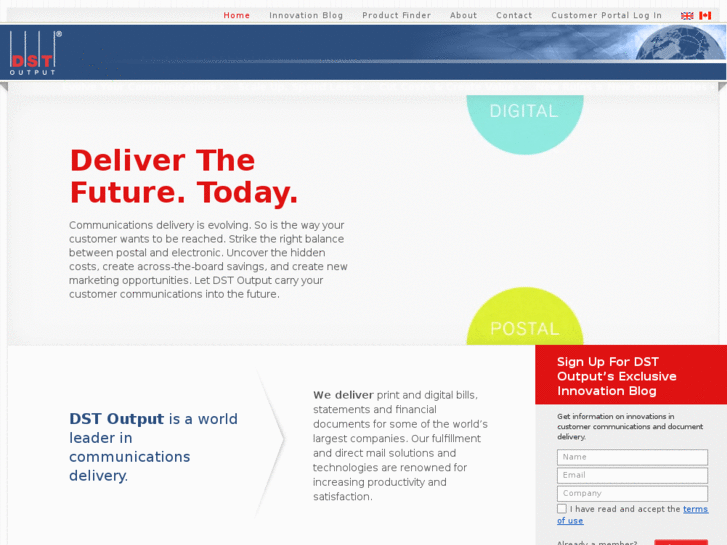Click the 'Deliver The Future. Today.' headline
Viewport: 727px width, 545px height.
coord(184,176)
